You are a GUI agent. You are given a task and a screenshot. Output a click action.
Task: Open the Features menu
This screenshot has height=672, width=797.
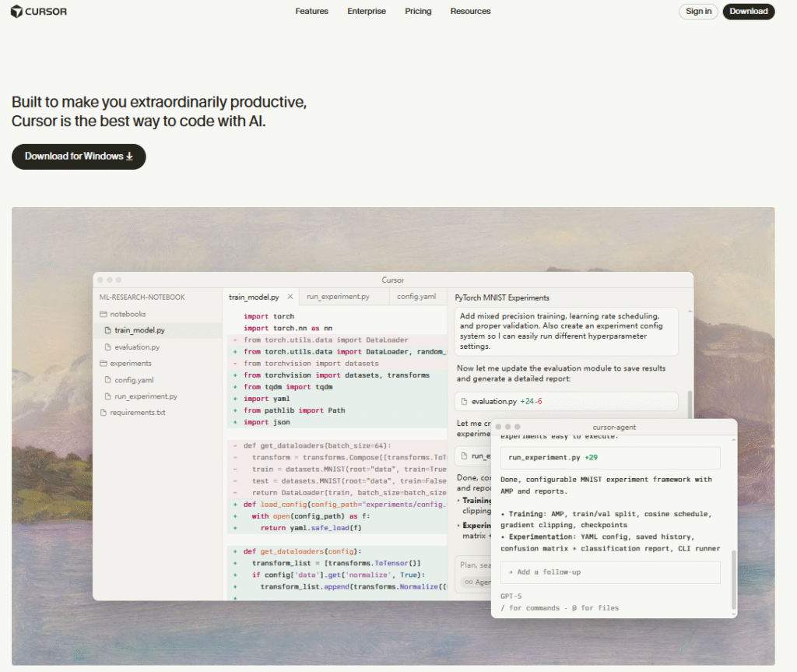coord(311,12)
